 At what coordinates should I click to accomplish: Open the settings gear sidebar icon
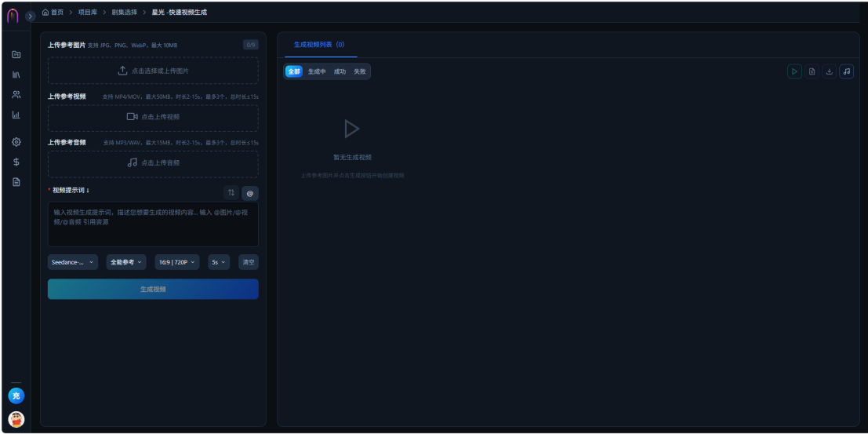(16, 142)
